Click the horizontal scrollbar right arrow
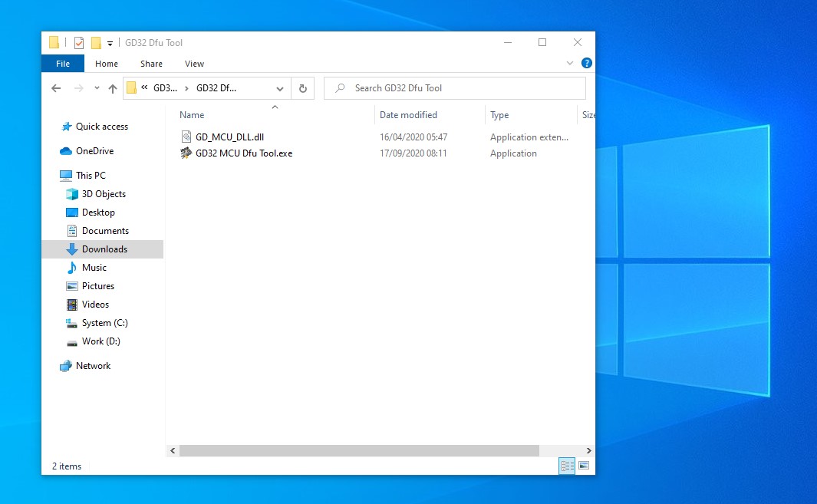817x504 pixels. (589, 450)
